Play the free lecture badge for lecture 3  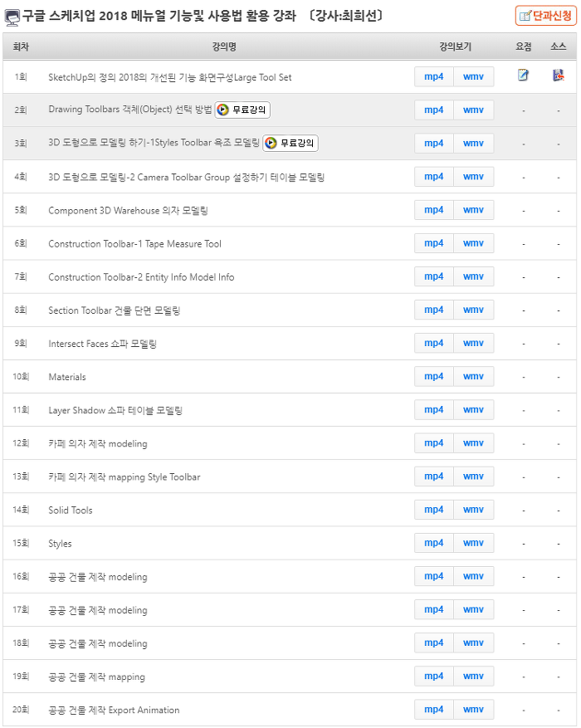coord(290,143)
